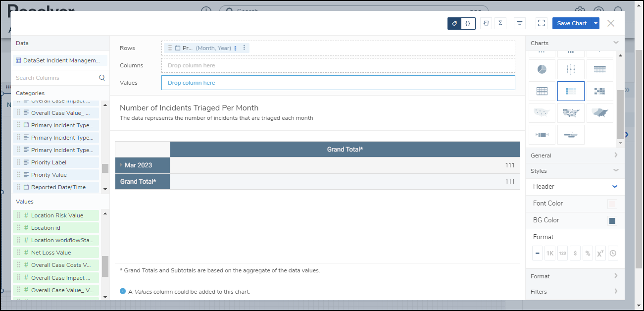Image resolution: width=644 pixels, height=311 pixels.
Task: Click the Grand Total column header
Action: 345,149
